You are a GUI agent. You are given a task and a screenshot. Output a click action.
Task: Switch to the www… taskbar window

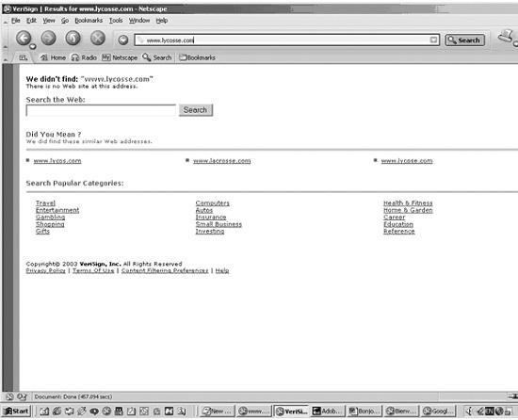point(254,412)
